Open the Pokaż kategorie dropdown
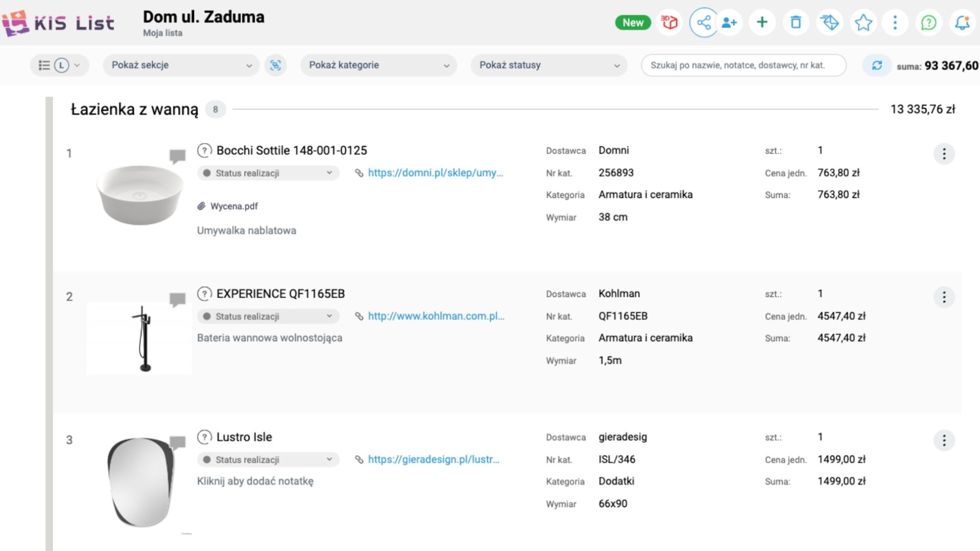The width and height of the screenshot is (980, 551). pyautogui.click(x=379, y=65)
